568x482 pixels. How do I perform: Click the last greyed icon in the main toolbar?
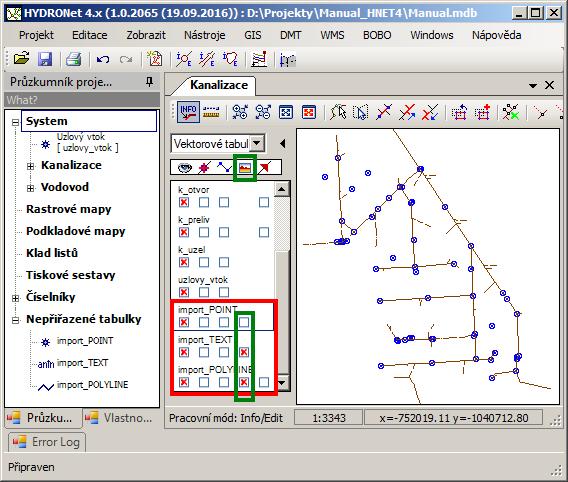[x=288, y=59]
